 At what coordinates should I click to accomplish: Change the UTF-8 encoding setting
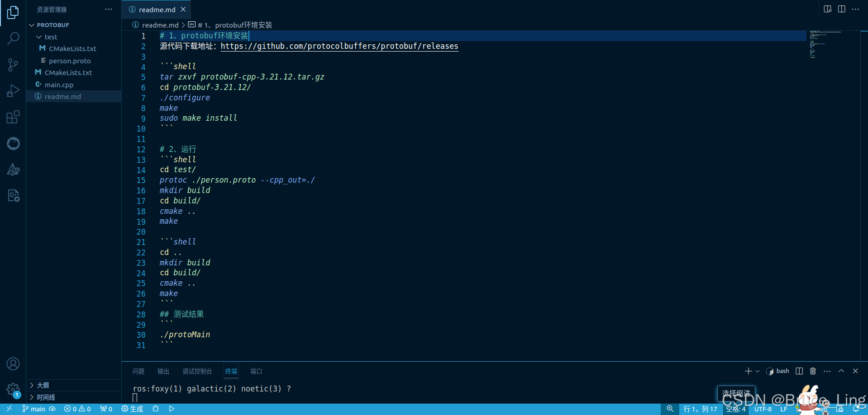coord(763,409)
